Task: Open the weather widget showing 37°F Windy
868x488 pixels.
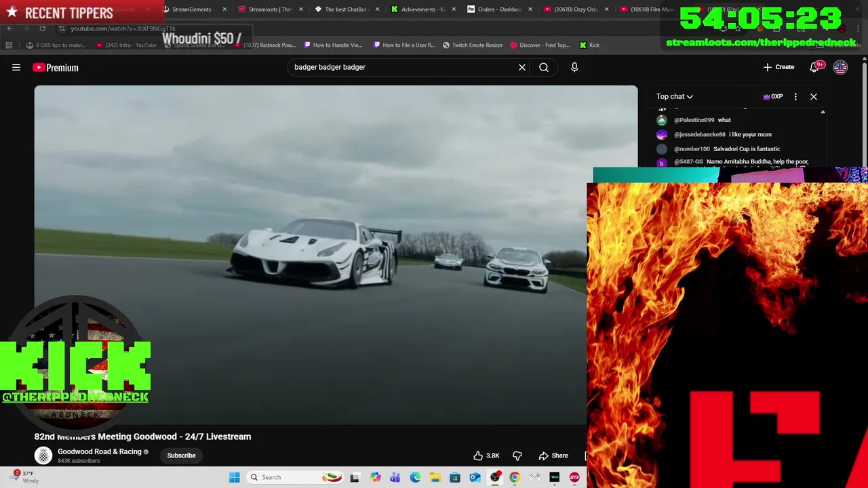Action: (x=26, y=477)
